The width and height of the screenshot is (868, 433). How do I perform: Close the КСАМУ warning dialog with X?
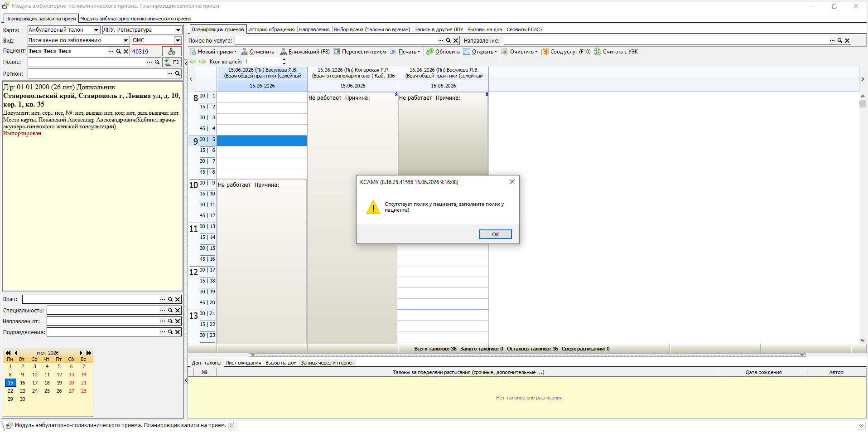[512, 182]
